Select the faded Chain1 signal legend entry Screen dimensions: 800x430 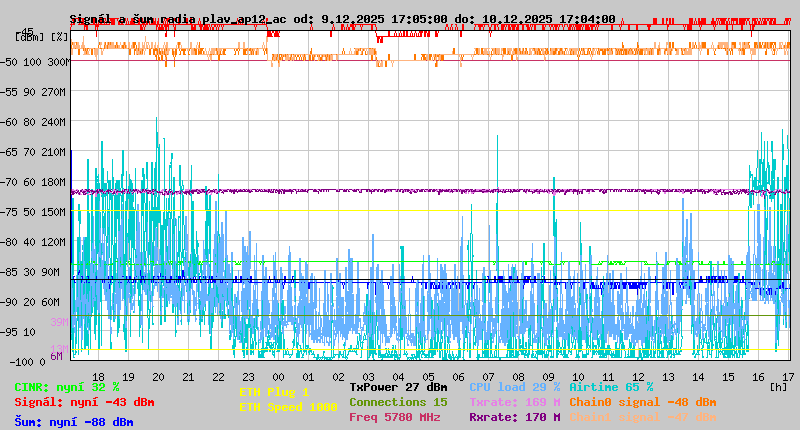[x=642, y=417]
